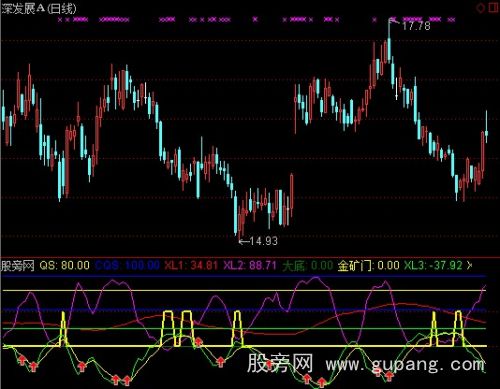Click the XL3: -37.92 indicator value
The image size is (500, 389).
tap(433, 266)
